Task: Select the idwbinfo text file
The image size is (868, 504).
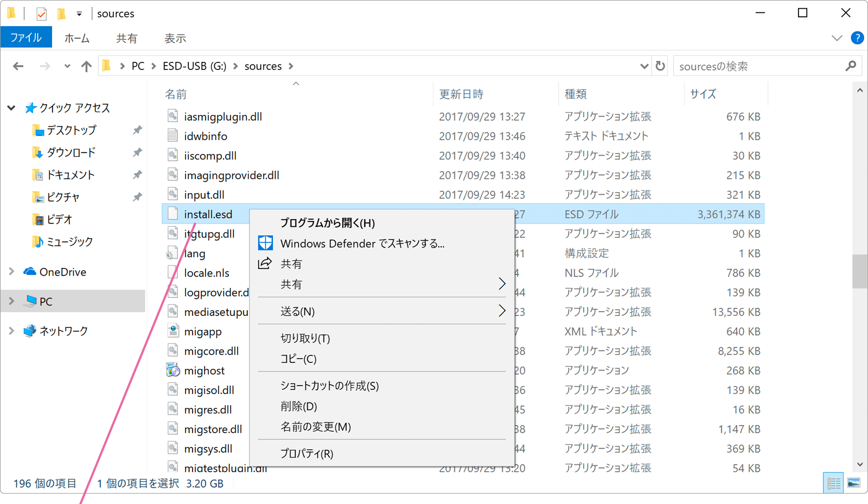Action: [x=206, y=136]
